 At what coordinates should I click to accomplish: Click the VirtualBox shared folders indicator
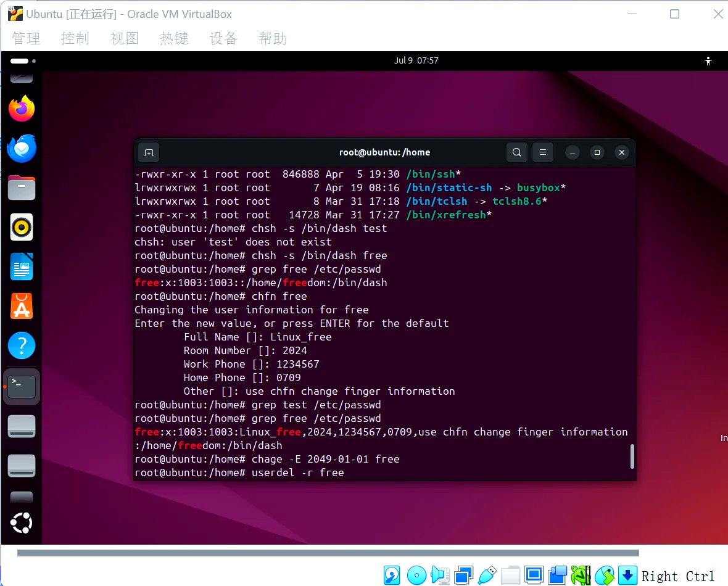(510, 576)
